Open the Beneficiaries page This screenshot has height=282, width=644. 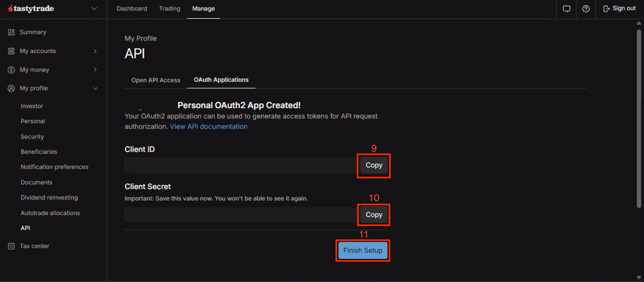(39, 152)
